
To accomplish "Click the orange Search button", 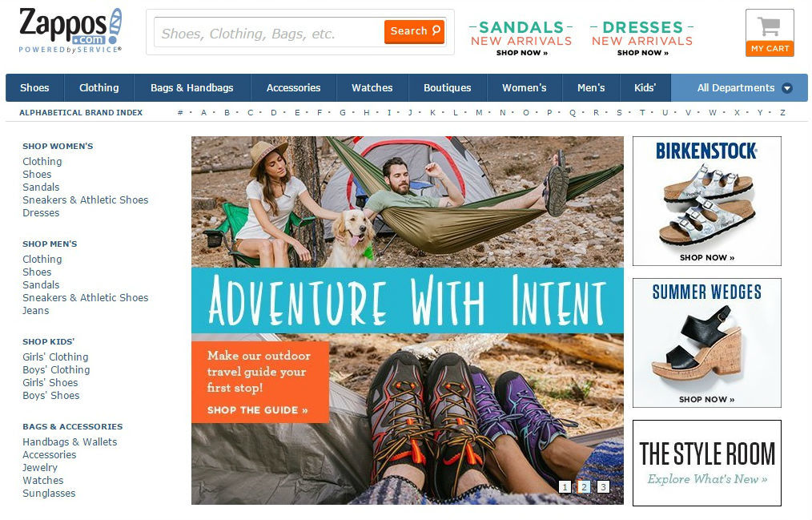I will pos(414,31).
